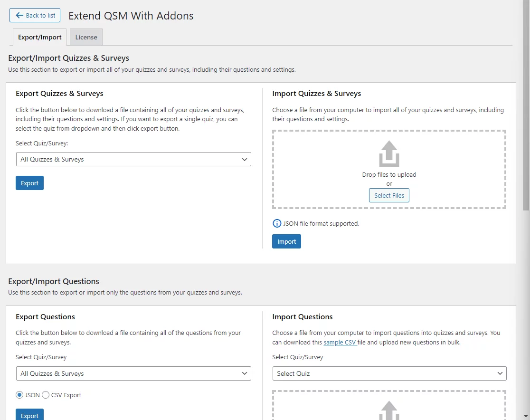Click the 'Export/Import Quizzes & Surveys' heading
The height and width of the screenshot is (420, 530).
coord(68,58)
